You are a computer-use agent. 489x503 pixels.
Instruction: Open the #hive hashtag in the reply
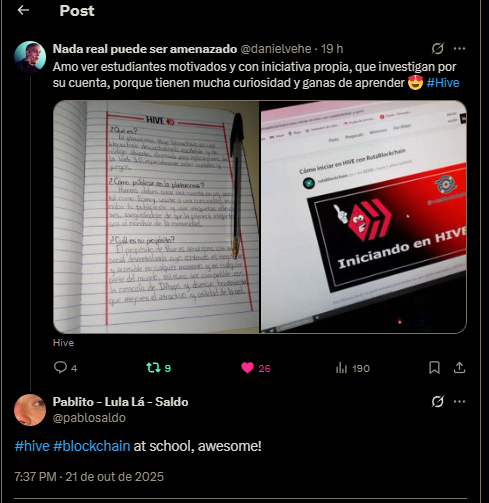(x=32, y=446)
